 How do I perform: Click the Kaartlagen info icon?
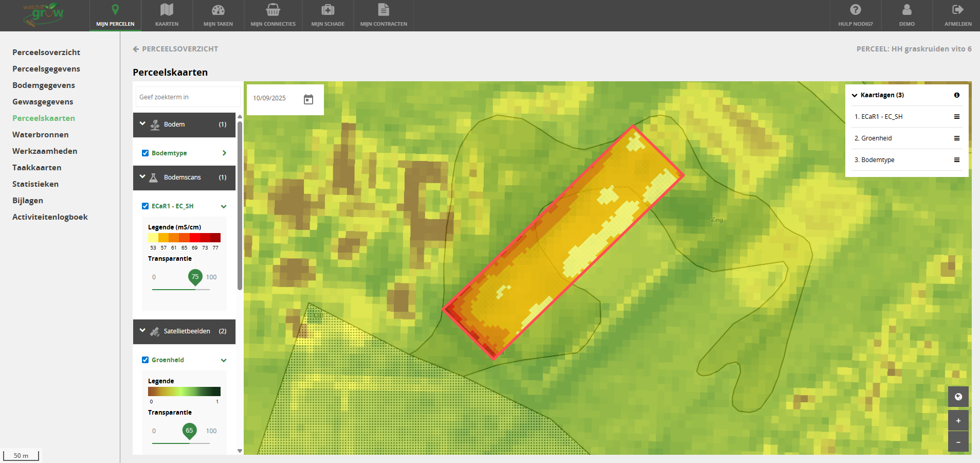click(x=956, y=95)
